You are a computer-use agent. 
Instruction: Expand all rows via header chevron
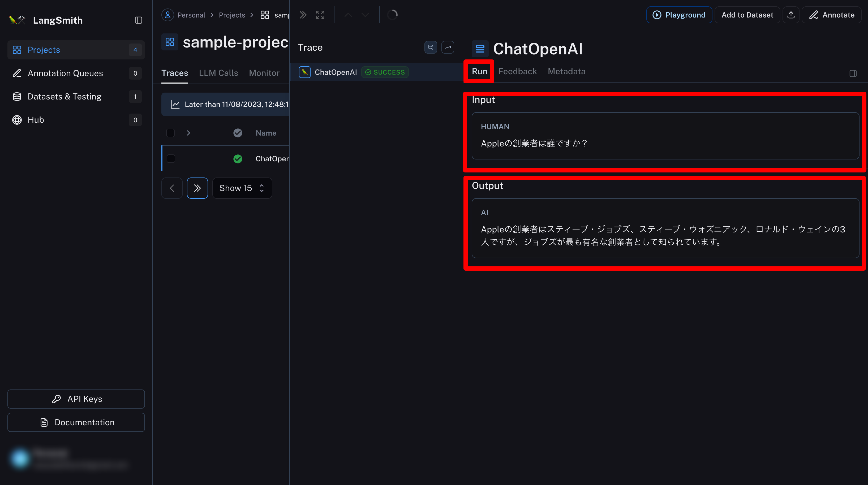(x=188, y=133)
